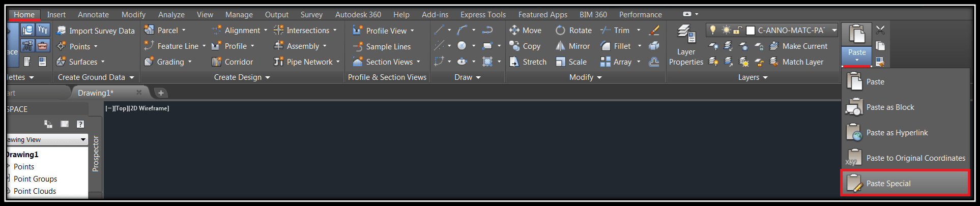980x206 pixels.
Task: Select the Ellipse draw tool
Action: tap(462, 62)
